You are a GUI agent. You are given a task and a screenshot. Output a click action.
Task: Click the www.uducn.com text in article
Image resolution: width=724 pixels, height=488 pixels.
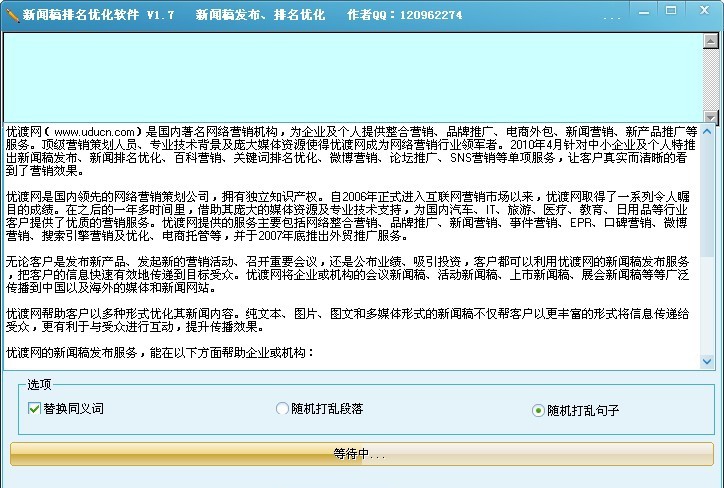click(x=94, y=132)
